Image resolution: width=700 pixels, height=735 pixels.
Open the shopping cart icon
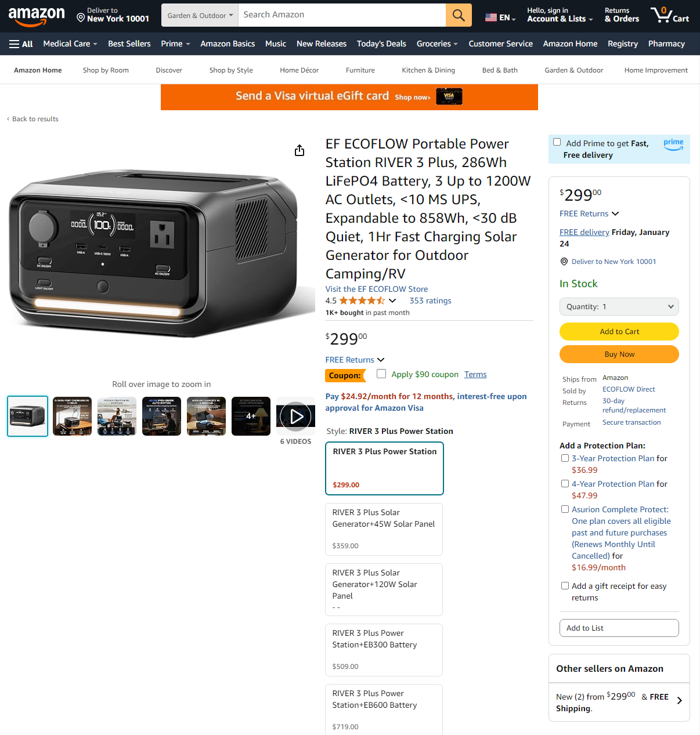669,15
